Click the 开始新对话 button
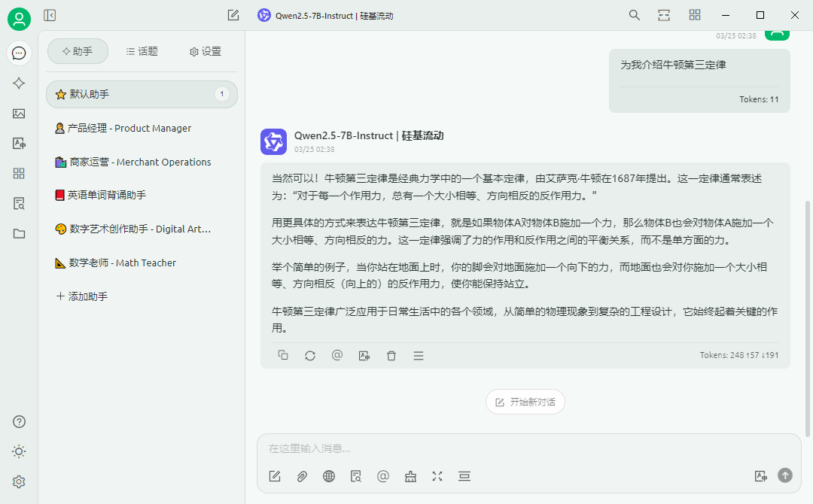The width and height of the screenshot is (813, 504). (525, 402)
